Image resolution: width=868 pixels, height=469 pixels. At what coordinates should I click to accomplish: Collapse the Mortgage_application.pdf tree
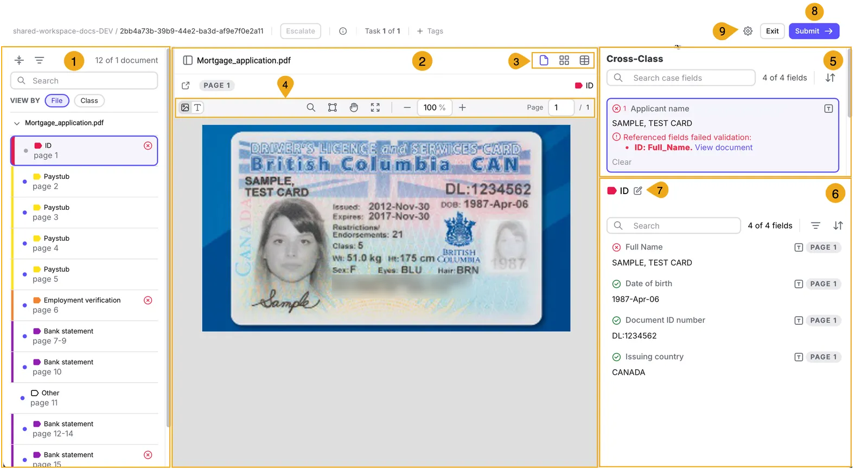(16, 123)
